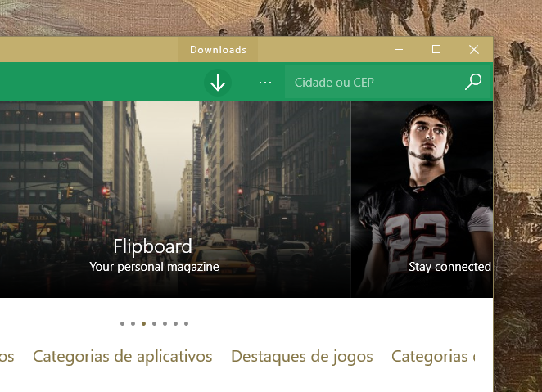Screen dimensions: 542x392
Task: Click the cut-off Categorias link at right
Action: pos(433,357)
